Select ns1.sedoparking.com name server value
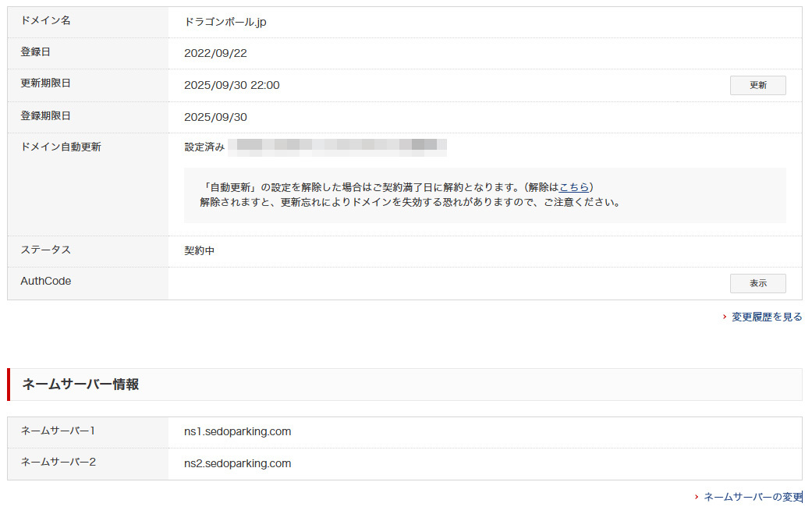Viewport: 812px width, 514px height. click(238, 431)
